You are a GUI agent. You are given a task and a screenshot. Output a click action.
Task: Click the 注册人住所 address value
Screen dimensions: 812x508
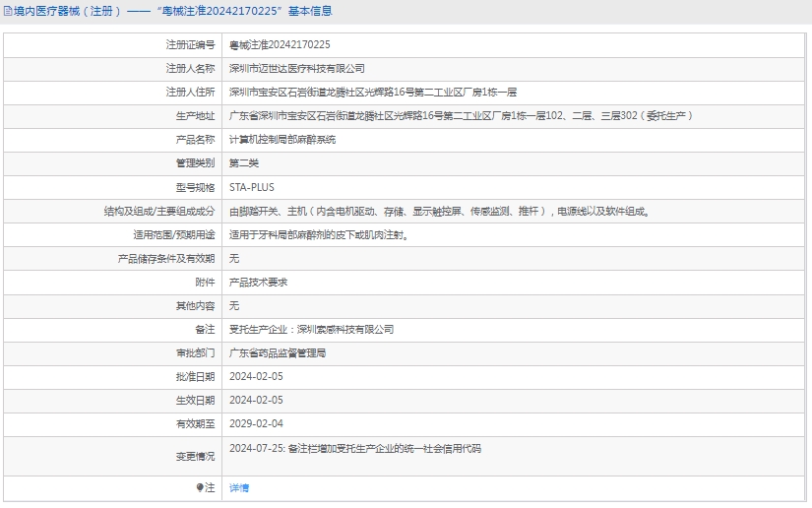[373, 93]
